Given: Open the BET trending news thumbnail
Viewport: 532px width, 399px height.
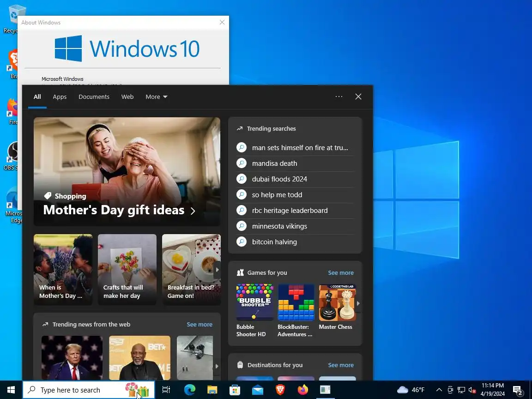Looking at the screenshot, I should (x=140, y=358).
